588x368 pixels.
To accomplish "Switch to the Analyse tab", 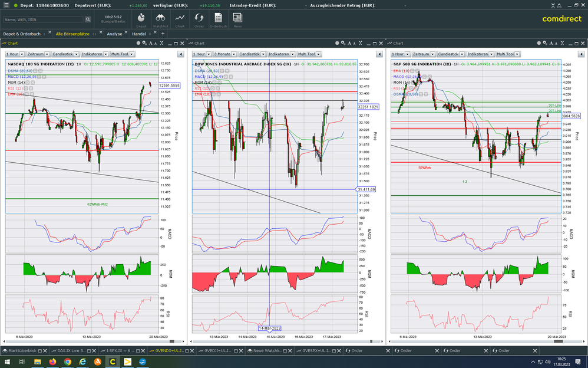I will (x=114, y=34).
